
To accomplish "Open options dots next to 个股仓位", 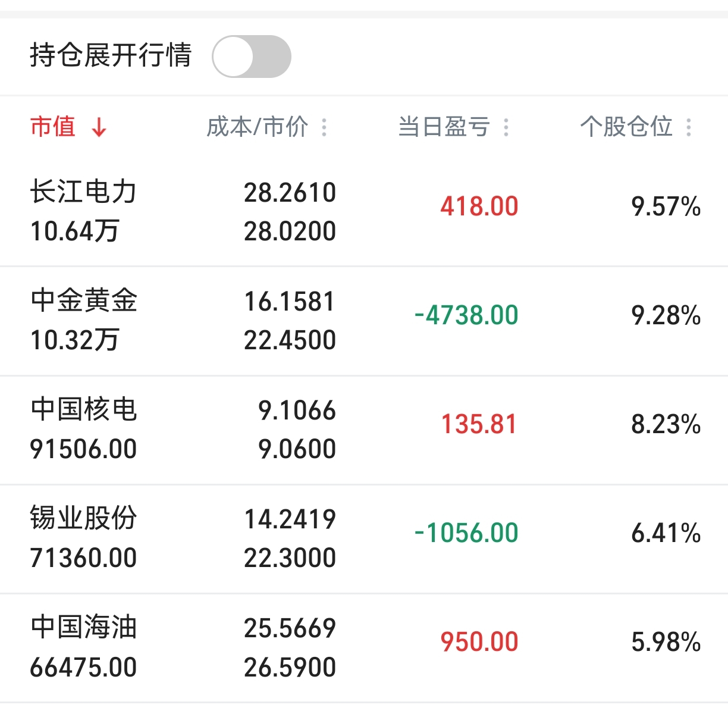I will point(689,127).
